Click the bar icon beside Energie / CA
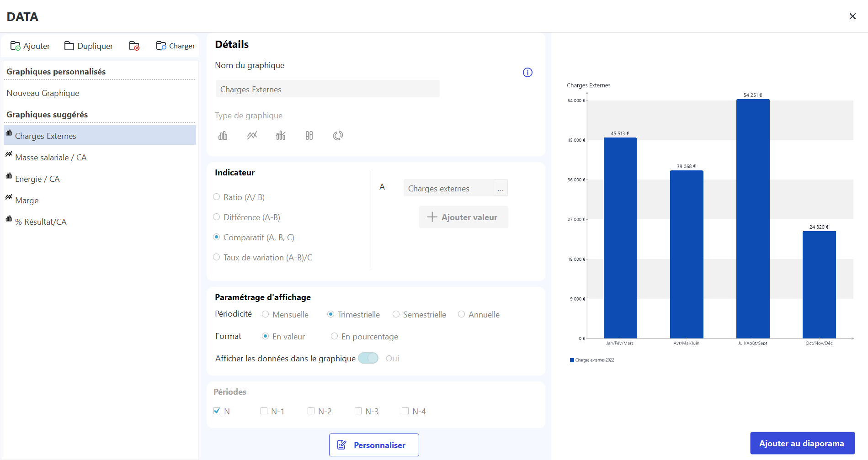Viewport: 868px width, 460px height. [9, 175]
